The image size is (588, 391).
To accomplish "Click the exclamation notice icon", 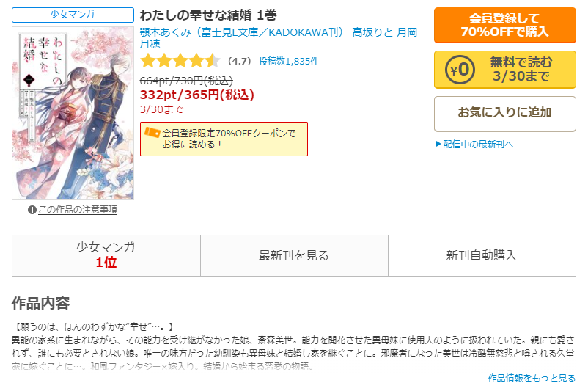I will [32, 210].
